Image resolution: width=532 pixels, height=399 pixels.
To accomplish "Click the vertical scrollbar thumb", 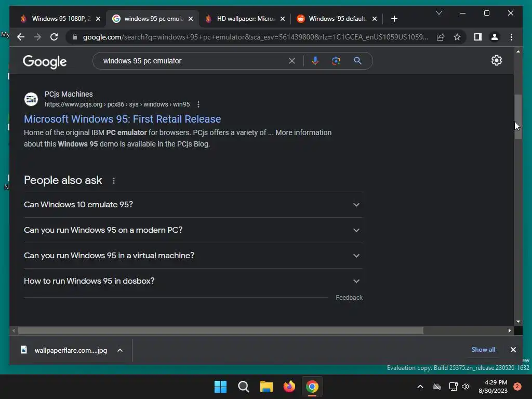I will 518,117.
